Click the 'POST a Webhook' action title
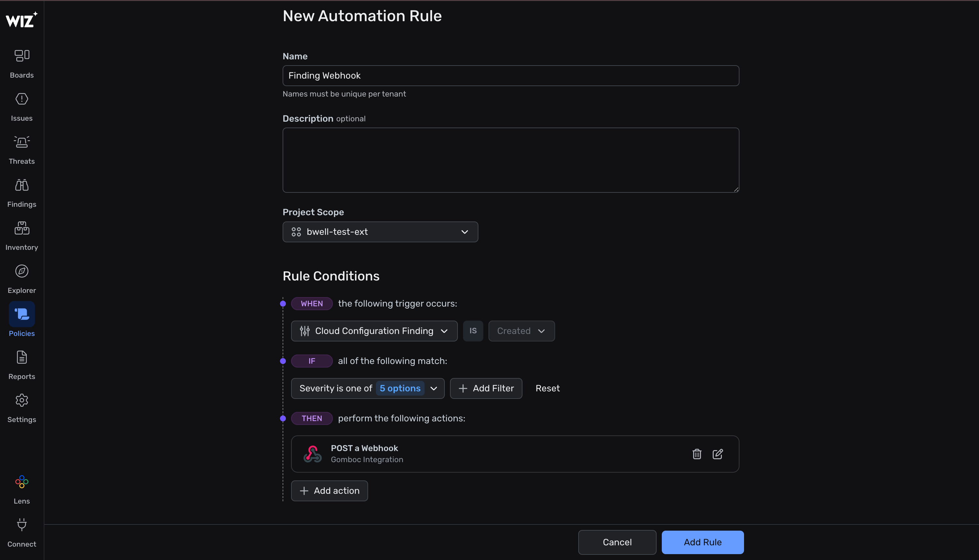This screenshot has width=979, height=560. [365, 448]
